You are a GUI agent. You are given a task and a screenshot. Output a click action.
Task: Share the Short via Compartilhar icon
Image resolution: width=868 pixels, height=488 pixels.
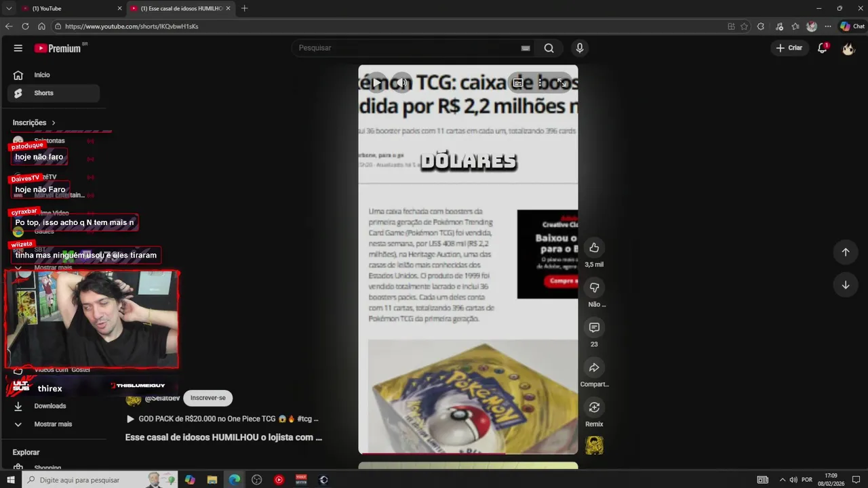pos(594,367)
